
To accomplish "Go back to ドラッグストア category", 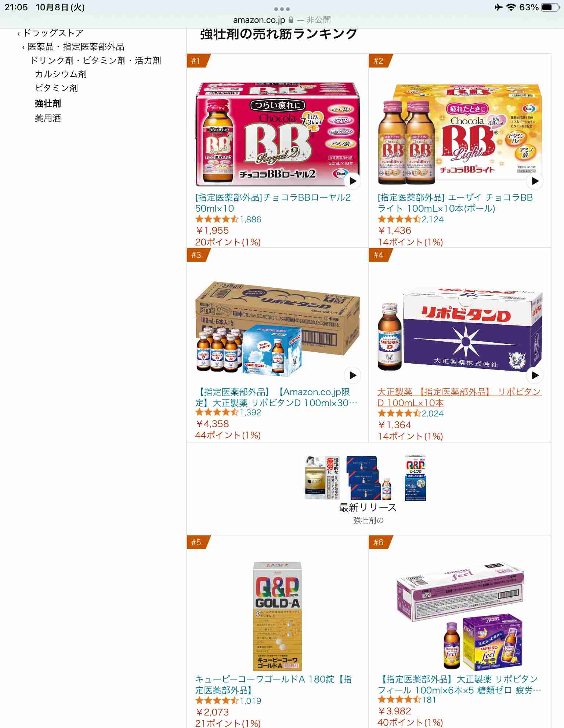I will pyautogui.click(x=51, y=33).
